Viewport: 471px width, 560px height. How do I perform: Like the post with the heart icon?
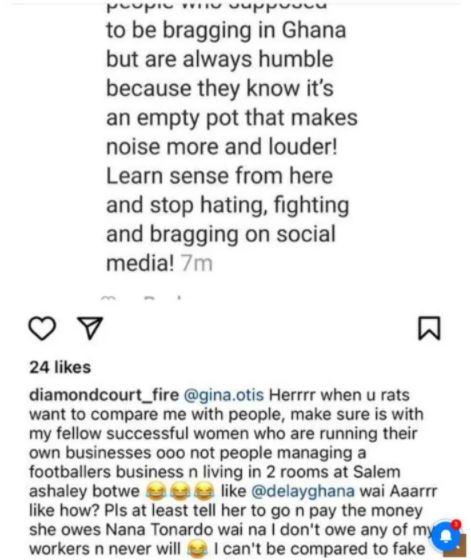tap(42, 328)
